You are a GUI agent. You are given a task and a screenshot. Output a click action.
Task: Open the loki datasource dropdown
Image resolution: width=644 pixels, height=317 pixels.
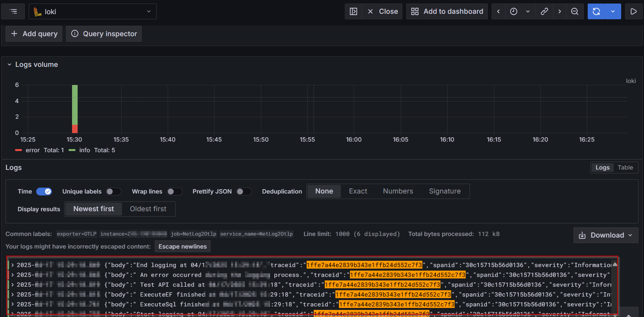point(93,11)
